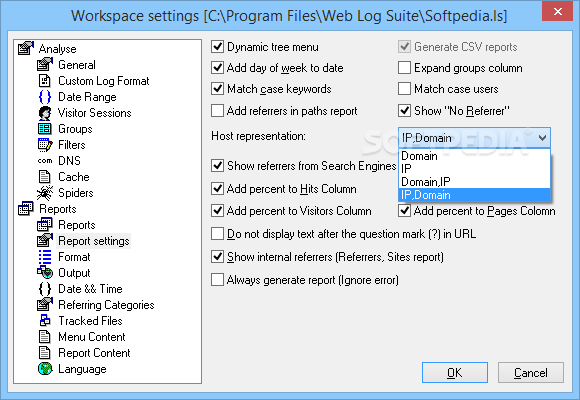Click the Groups table icon

pyautogui.click(x=45, y=129)
